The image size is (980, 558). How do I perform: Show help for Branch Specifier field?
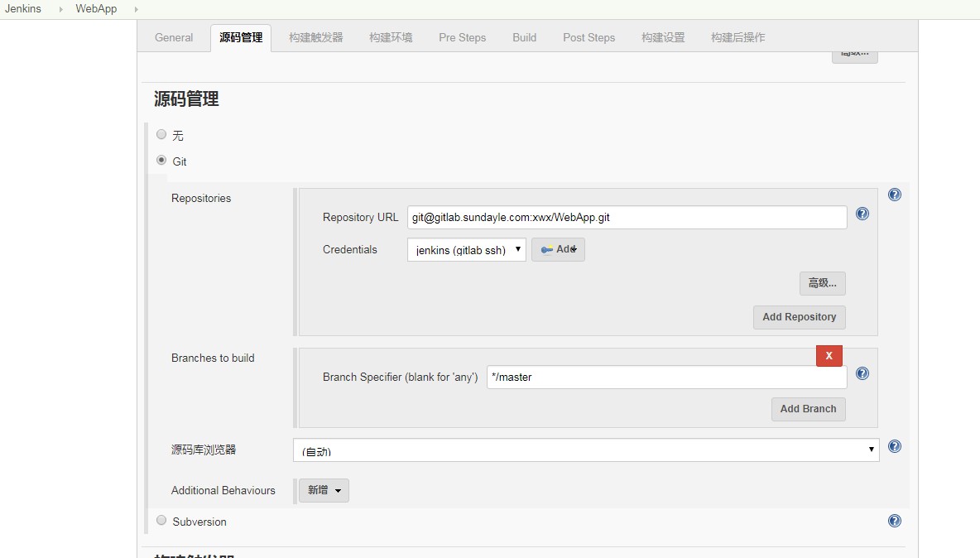pos(862,373)
